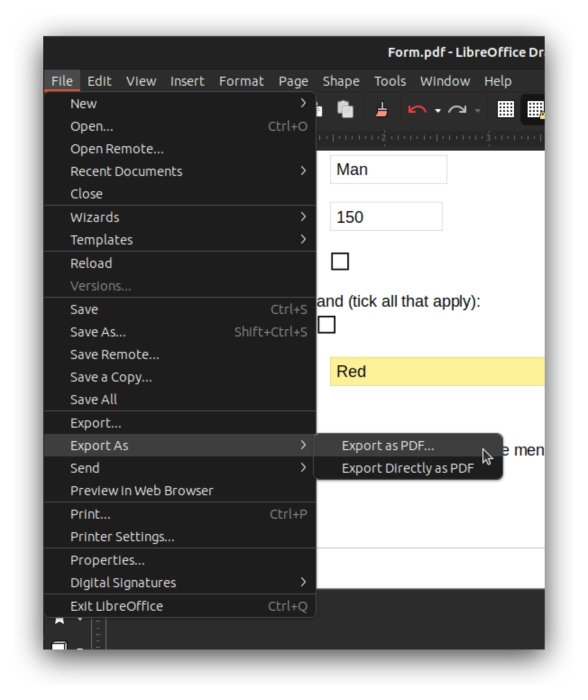The width and height of the screenshot is (588, 700).
Task: Choose Print... menu entry
Action: (180, 514)
